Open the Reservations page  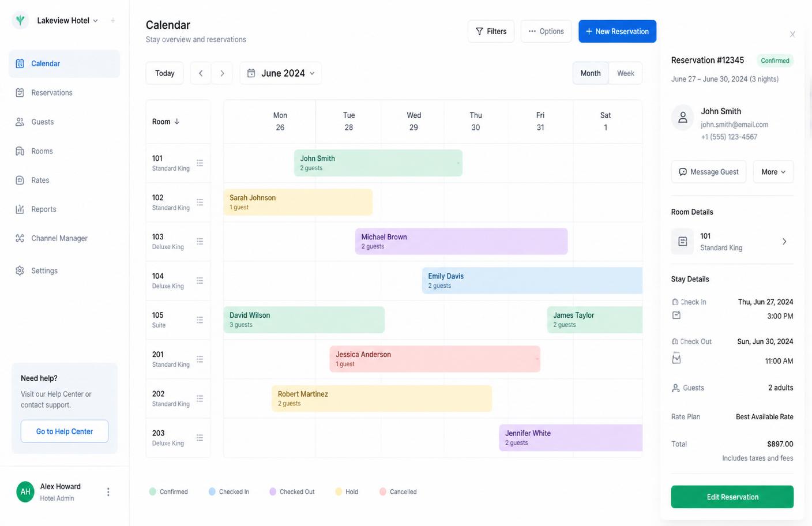click(x=64, y=92)
